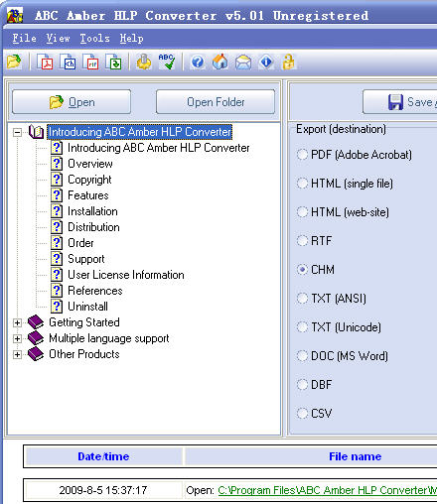Select CSV export format
The image size is (437, 504).
pyautogui.click(x=302, y=414)
